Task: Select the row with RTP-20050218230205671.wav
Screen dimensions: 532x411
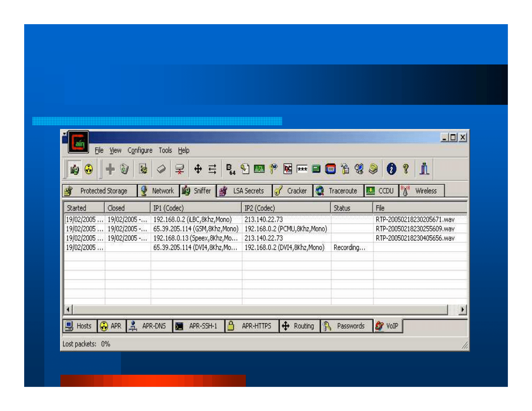Action: [264, 220]
